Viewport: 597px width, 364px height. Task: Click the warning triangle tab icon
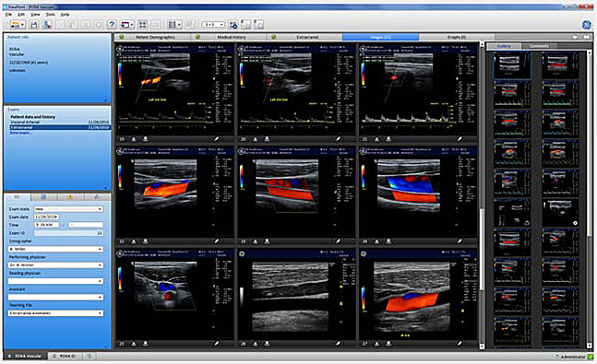coord(70,197)
